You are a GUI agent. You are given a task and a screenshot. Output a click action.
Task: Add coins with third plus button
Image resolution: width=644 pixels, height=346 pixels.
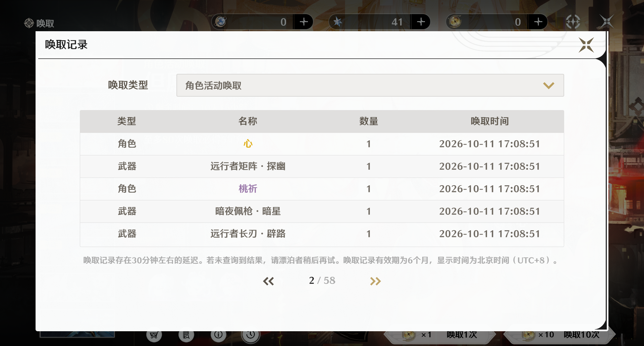pos(538,22)
